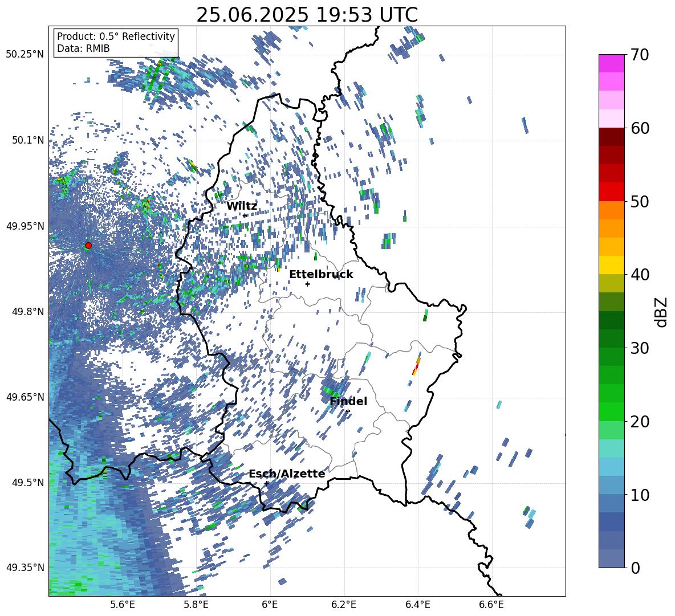Click the 60 colorbar tick value
The image size is (675, 616).
pos(639,128)
